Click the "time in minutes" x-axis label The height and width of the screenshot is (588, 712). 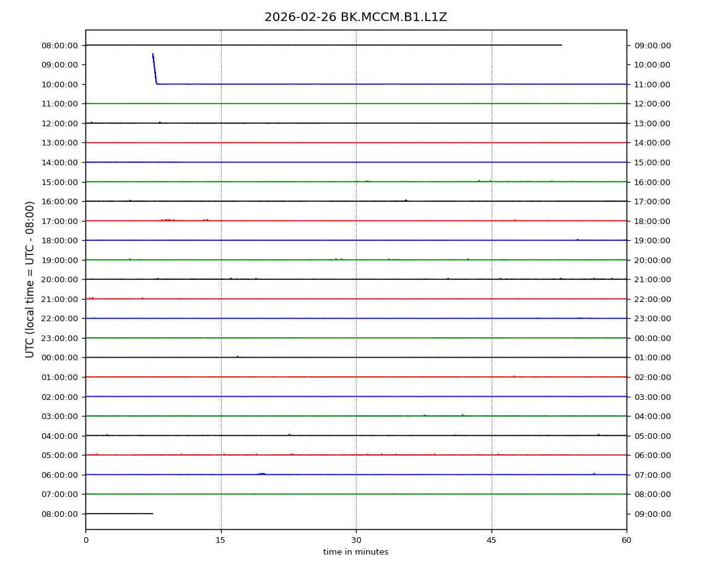[x=355, y=552]
